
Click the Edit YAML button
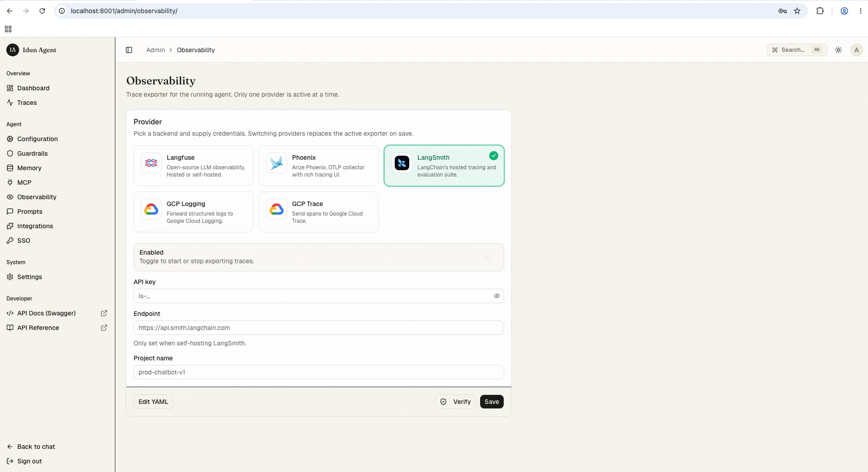tap(154, 402)
